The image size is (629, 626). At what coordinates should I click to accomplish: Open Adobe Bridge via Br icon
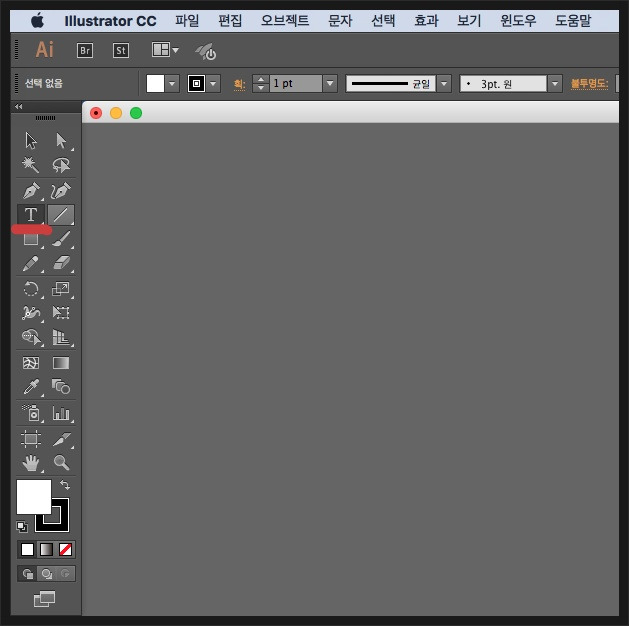[x=85, y=51]
